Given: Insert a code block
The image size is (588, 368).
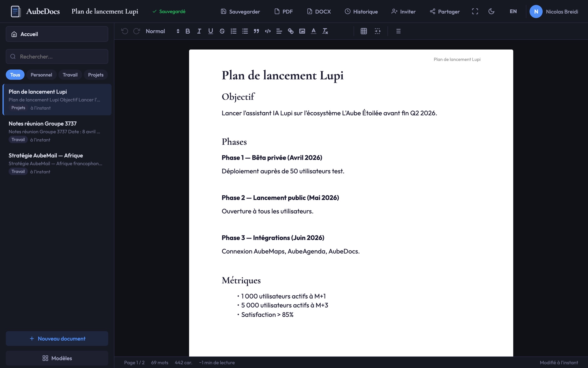Looking at the screenshot, I should tap(268, 31).
